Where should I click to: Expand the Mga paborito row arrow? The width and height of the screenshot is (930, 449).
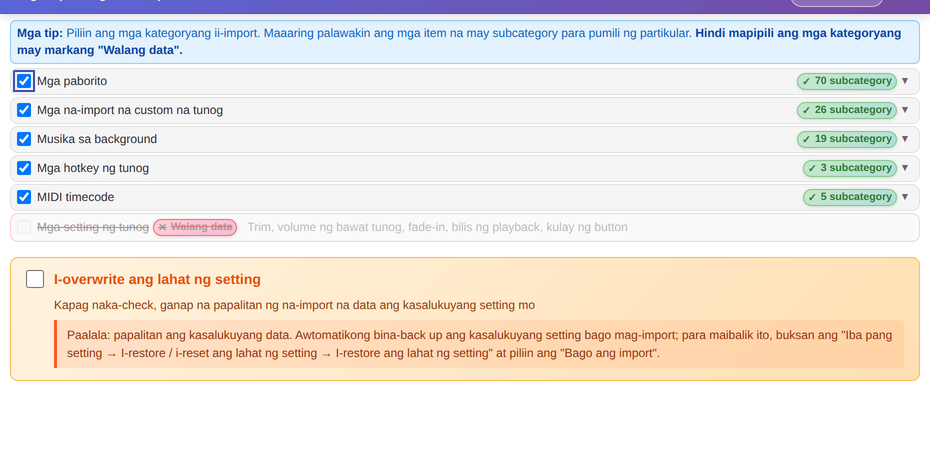[904, 81]
